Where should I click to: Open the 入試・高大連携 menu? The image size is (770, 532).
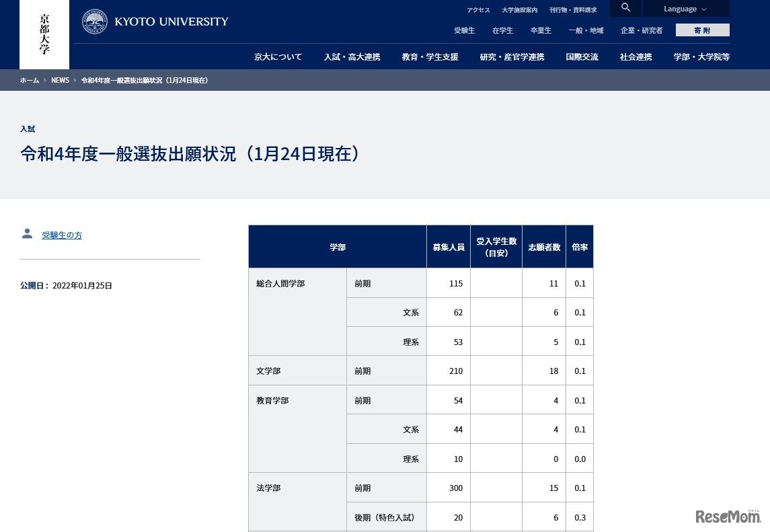point(352,56)
